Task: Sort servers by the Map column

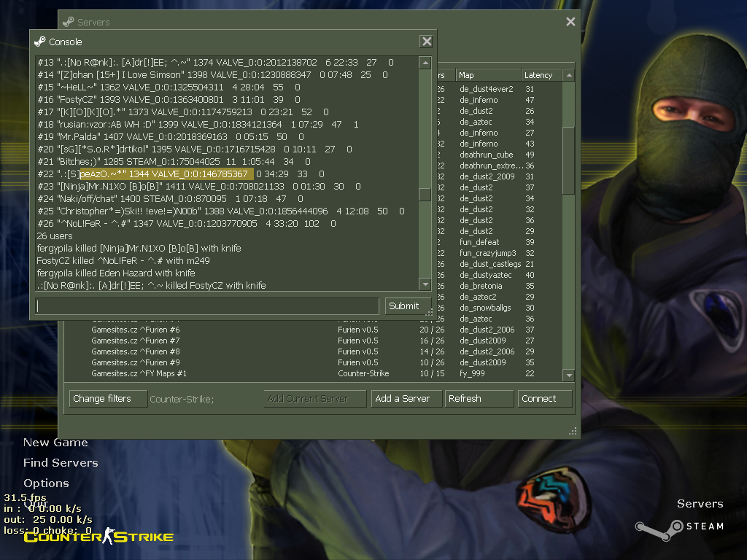Action: click(487, 75)
